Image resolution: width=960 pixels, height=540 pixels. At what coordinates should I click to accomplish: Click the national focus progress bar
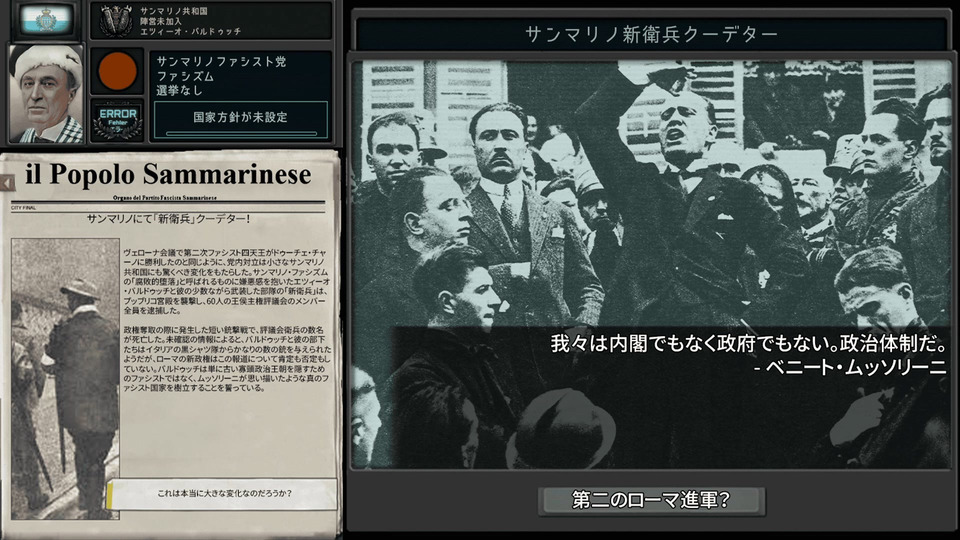[241, 133]
